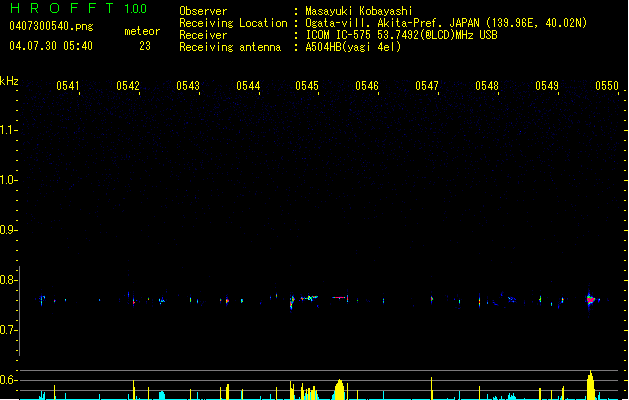
Task: Click the HROFFT 1.0.0 title text
Action: pos(78,8)
